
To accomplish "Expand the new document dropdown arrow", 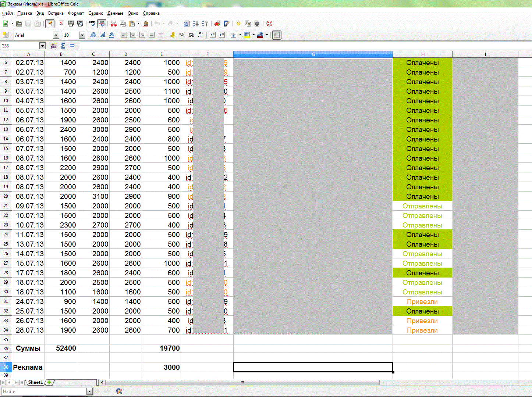I will 12,24.
